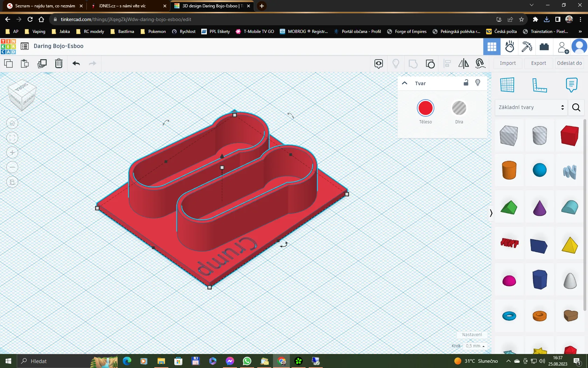Click the Undo arrow in toolbar

(x=76, y=63)
